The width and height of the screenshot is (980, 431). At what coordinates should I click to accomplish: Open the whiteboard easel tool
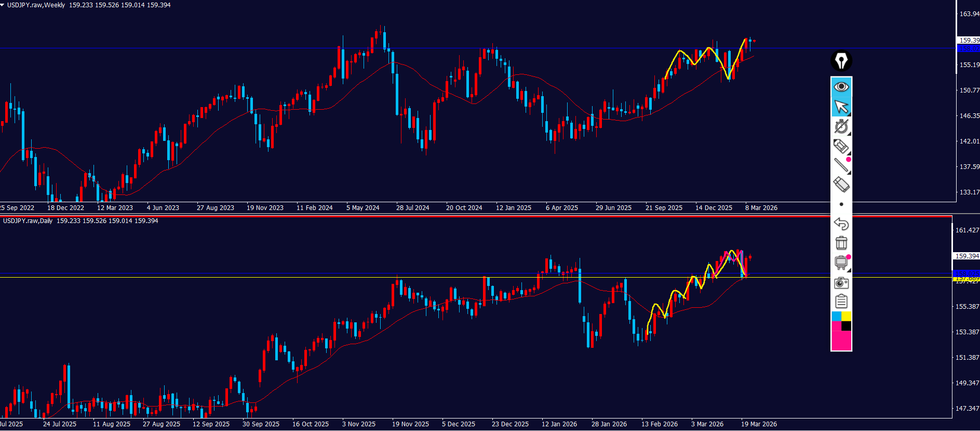coord(841,263)
